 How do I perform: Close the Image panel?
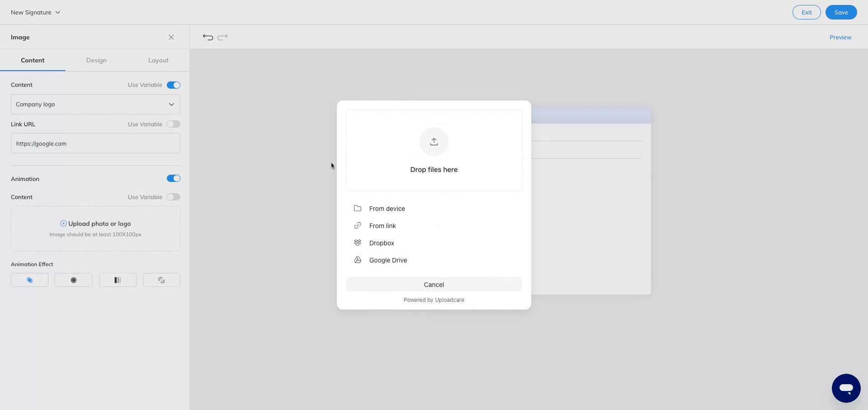click(171, 37)
